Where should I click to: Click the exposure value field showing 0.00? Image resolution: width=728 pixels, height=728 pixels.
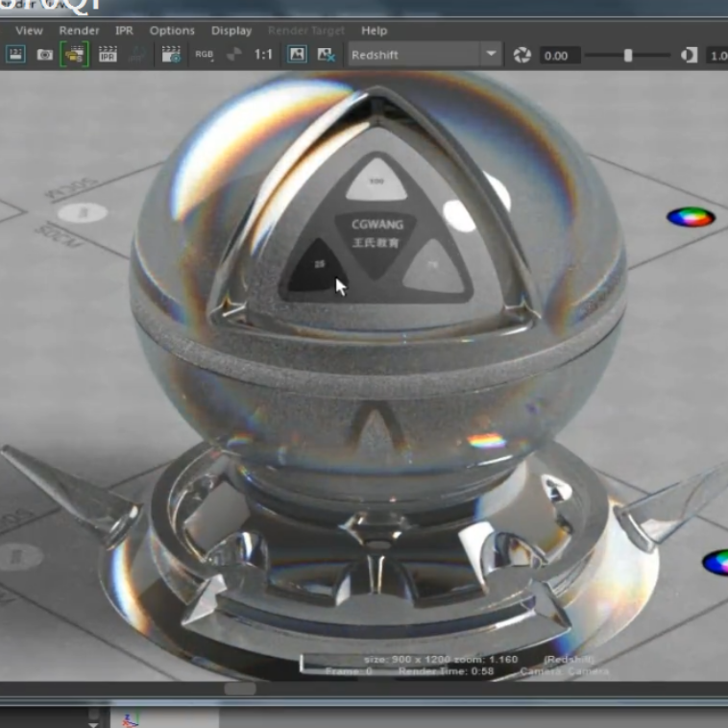click(x=560, y=56)
